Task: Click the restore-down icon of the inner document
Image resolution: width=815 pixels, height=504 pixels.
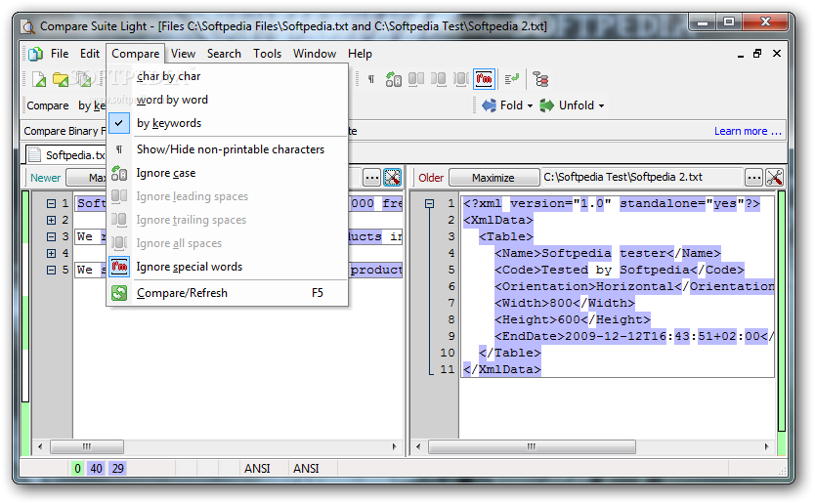Action: pyautogui.click(x=757, y=54)
